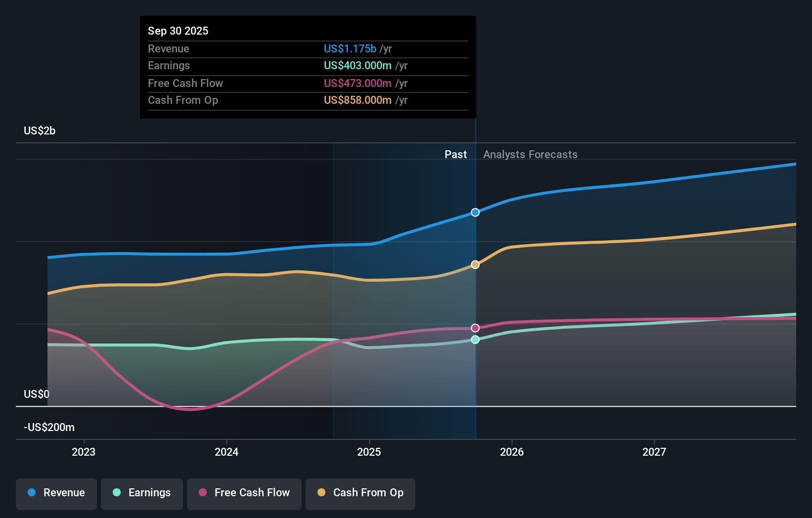Click the 2024 axis label
Image resolution: width=812 pixels, height=518 pixels.
click(x=226, y=451)
